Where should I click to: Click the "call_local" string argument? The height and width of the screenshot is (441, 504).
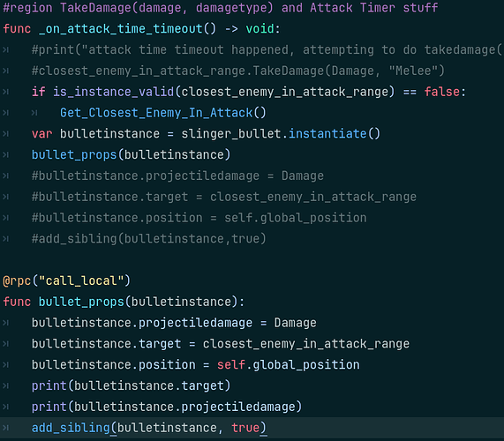point(81,281)
